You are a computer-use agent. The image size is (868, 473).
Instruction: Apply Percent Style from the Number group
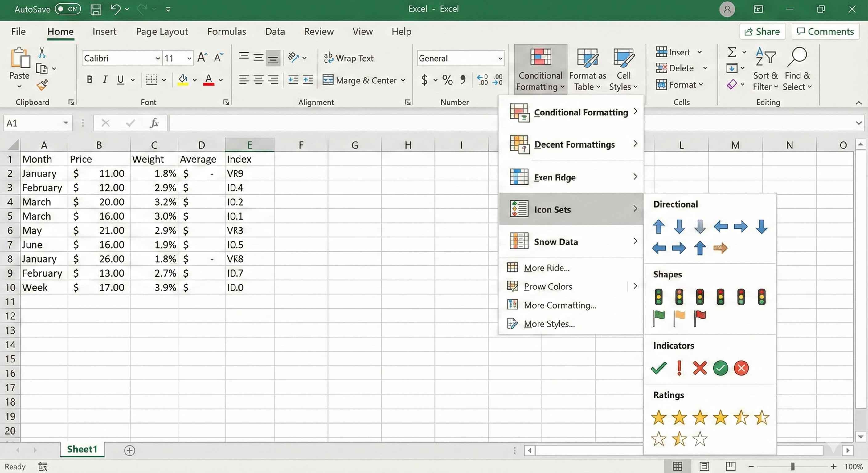tap(447, 80)
